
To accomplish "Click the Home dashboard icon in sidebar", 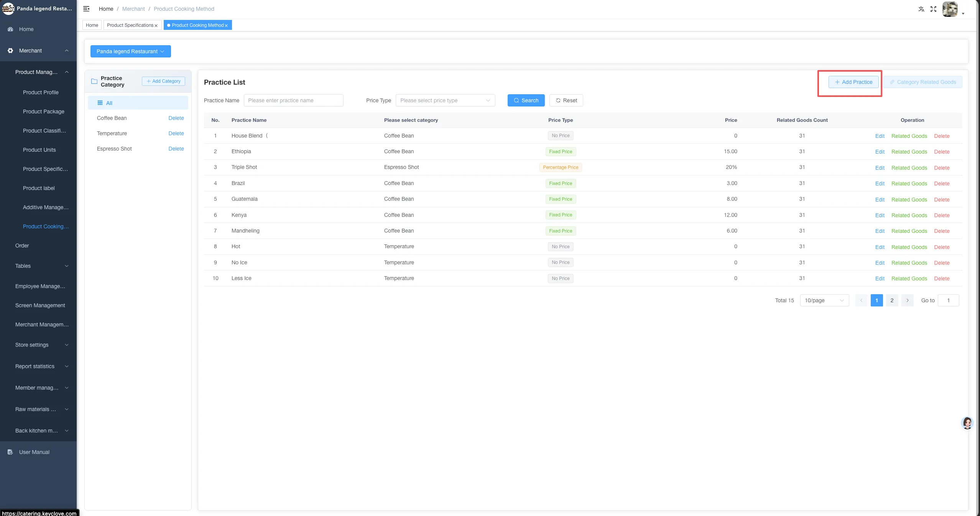I will click(10, 29).
